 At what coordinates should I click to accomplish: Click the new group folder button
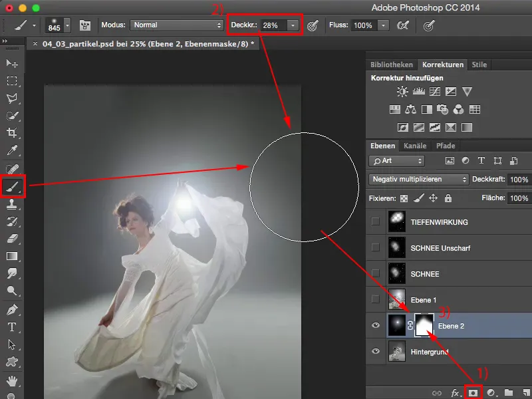point(509,393)
